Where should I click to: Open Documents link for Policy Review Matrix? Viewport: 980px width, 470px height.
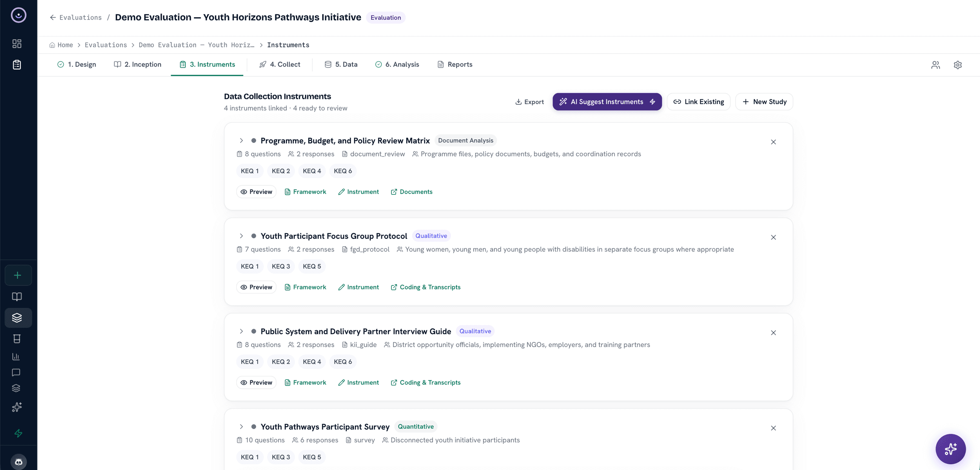pos(412,192)
